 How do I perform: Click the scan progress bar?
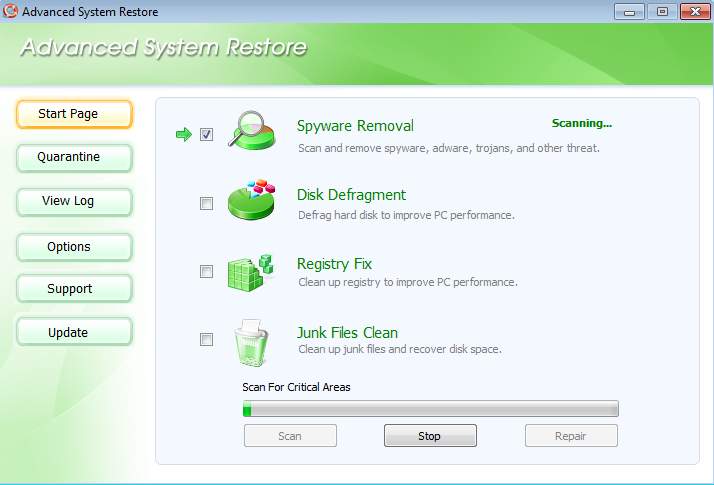[x=431, y=408]
